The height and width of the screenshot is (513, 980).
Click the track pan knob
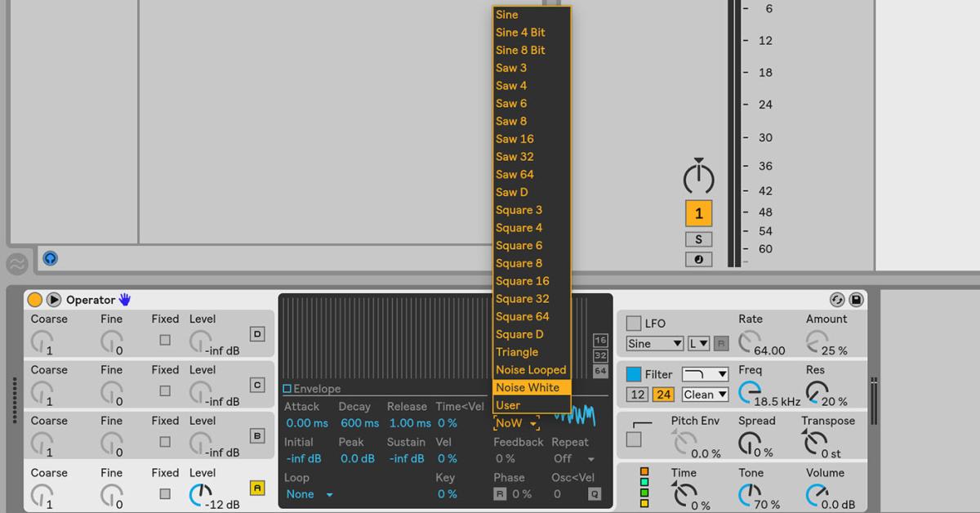[x=698, y=178]
